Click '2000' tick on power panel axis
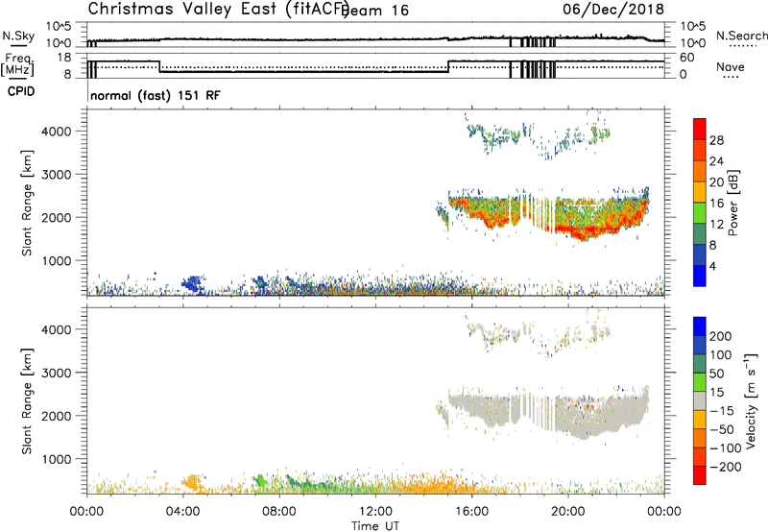 (x=57, y=217)
